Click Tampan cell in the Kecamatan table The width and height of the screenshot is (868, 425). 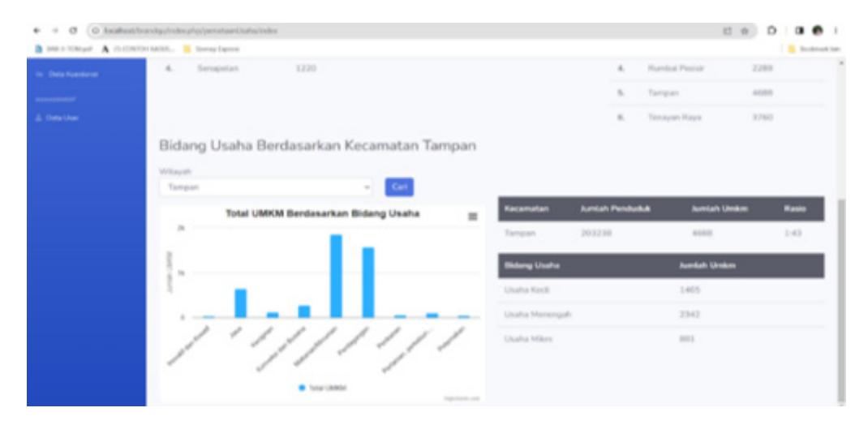(x=520, y=233)
